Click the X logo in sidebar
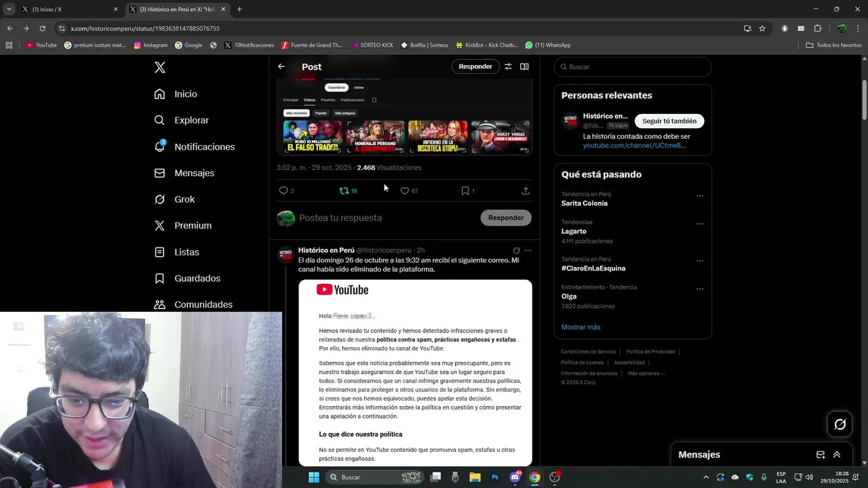Screen dimensions: 868x488 pos(160,67)
